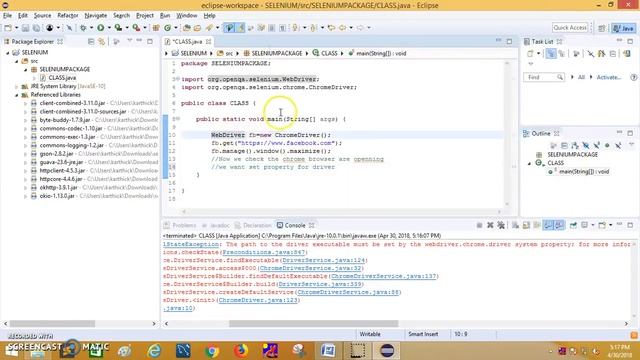Viewport: 640px width, 360px height.
Task: Collapse the SELENIUM project node
Action: (x=7, y=53)
